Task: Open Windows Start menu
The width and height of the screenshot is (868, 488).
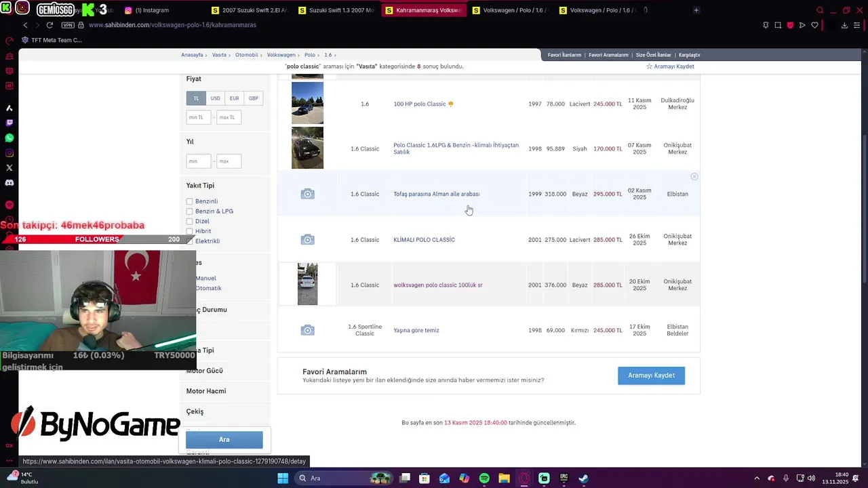Action: click(283, 479)
